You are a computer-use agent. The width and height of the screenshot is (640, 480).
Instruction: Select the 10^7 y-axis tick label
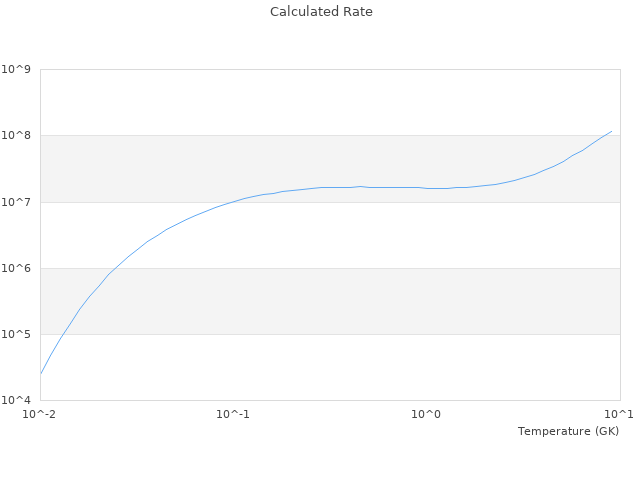(17, 202)
